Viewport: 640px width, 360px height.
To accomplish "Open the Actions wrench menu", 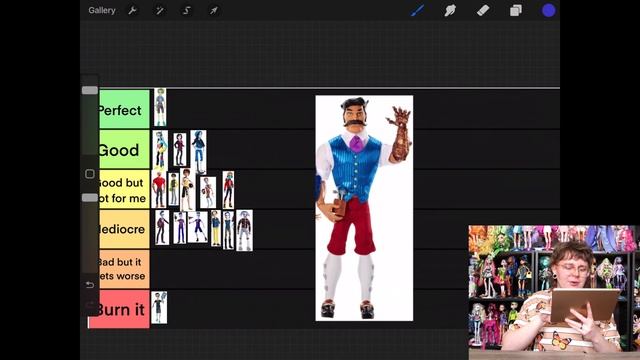I will [x=132, y=11].
